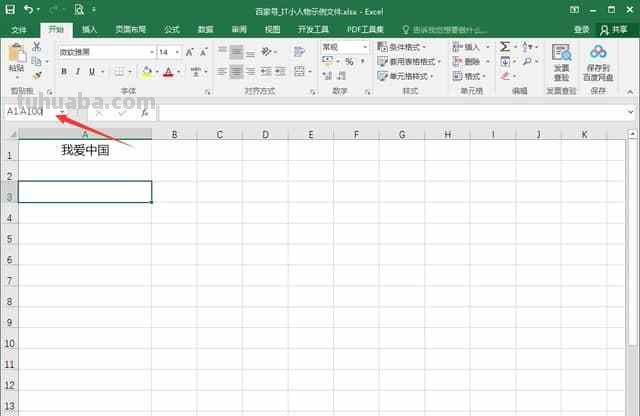Open the File (文件) tab
640x416 pixels.
19,30
